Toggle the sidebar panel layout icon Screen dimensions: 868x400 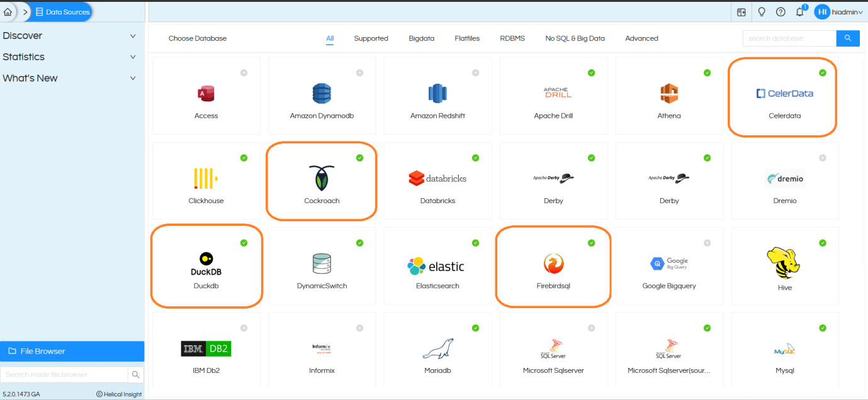coord(741,12)
